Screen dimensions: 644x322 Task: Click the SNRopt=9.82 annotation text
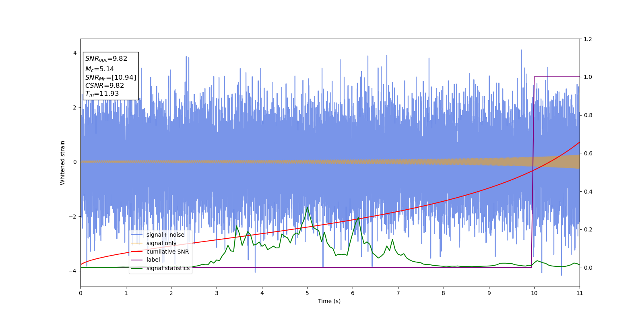pos(106,59)
